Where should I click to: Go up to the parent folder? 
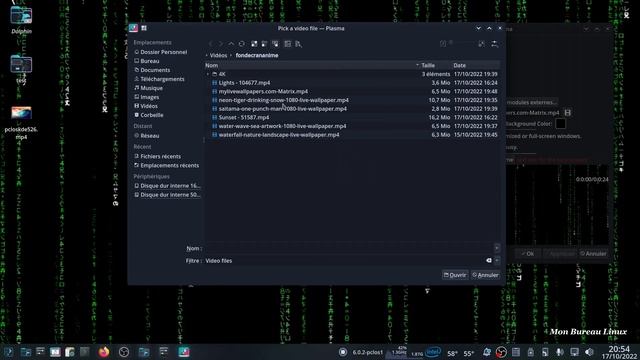[x=231, y=44]
